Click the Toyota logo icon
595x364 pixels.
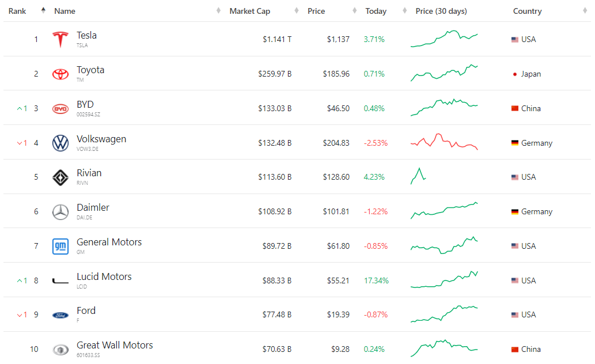(x=60, y=74)
